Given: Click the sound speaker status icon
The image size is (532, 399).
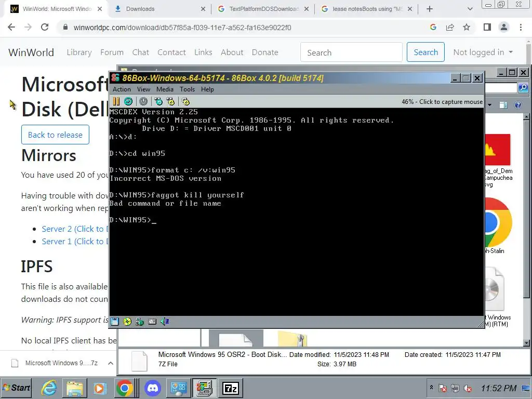Looking at the screenshot, I should tap(165, 321).
